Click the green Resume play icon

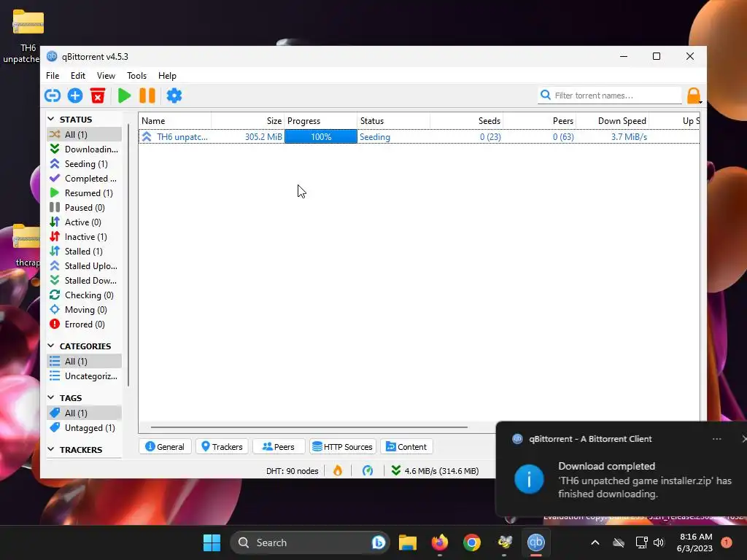click(x=124, y=96)
